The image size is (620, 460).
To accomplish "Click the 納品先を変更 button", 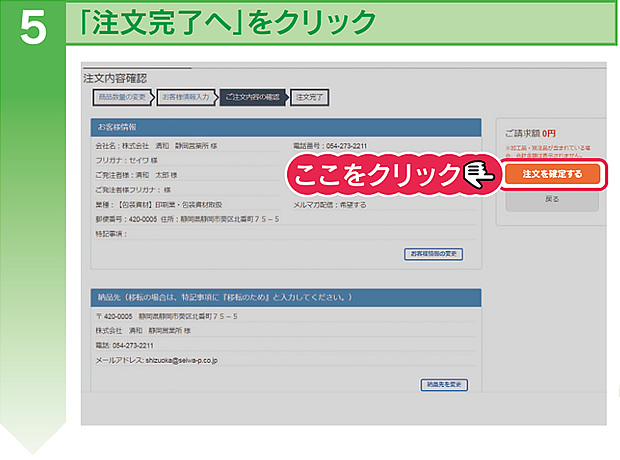I will (x=444, y=384).
